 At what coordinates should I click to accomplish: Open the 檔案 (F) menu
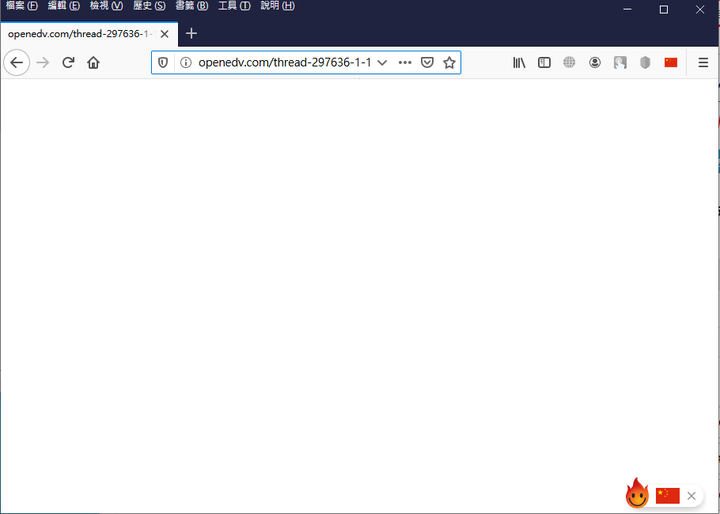coord(22,6)
